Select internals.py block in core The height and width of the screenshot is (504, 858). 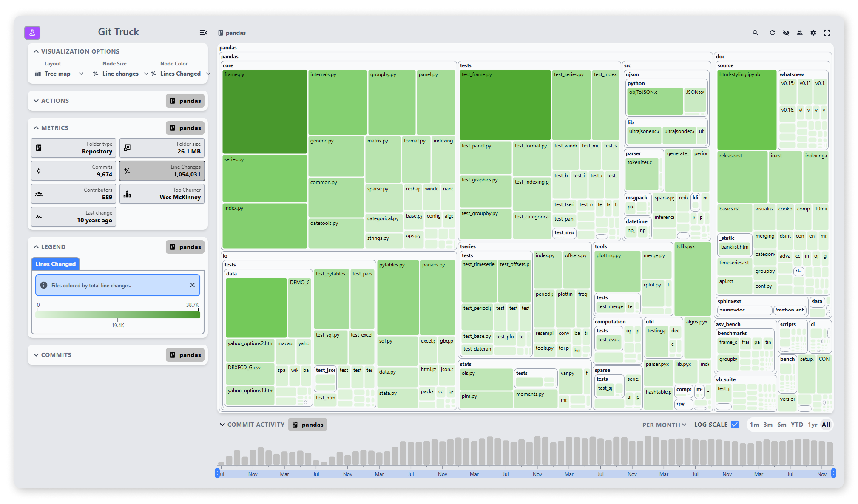[x=337, y=102]
